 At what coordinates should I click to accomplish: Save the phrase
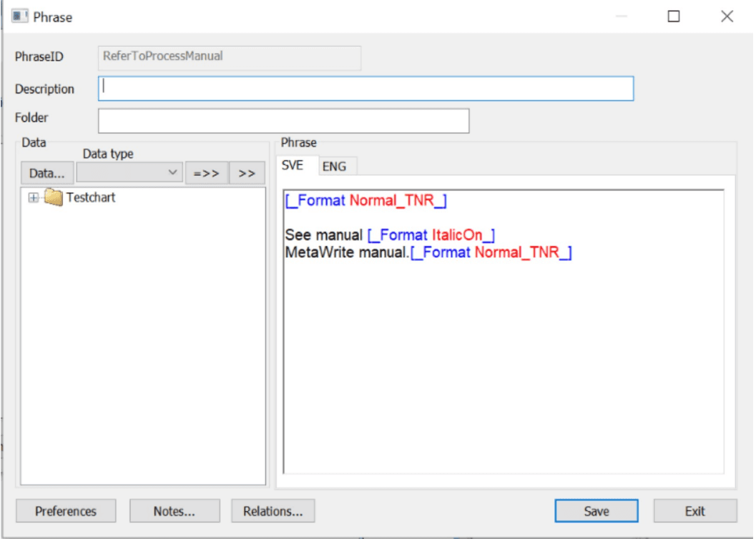pos(596,511)
